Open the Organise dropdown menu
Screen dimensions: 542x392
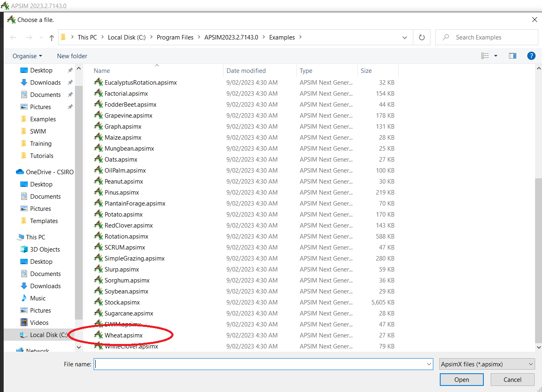point(27,56)
